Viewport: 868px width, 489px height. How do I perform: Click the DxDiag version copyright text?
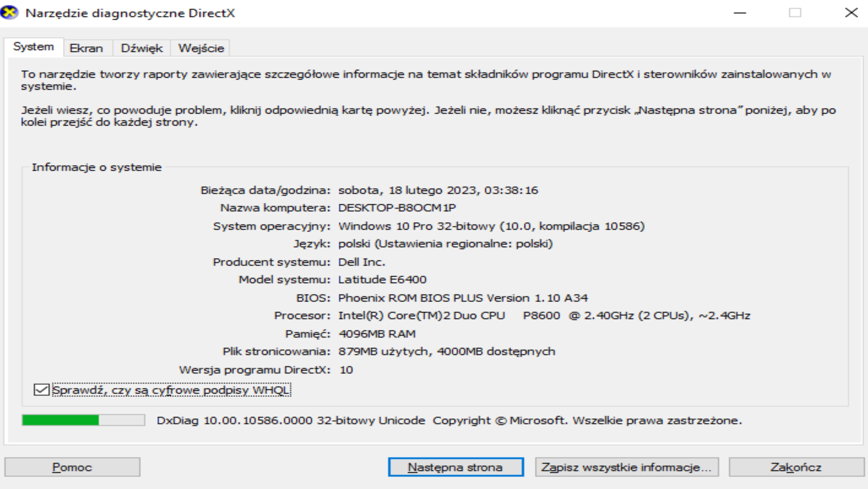(449, 421)
